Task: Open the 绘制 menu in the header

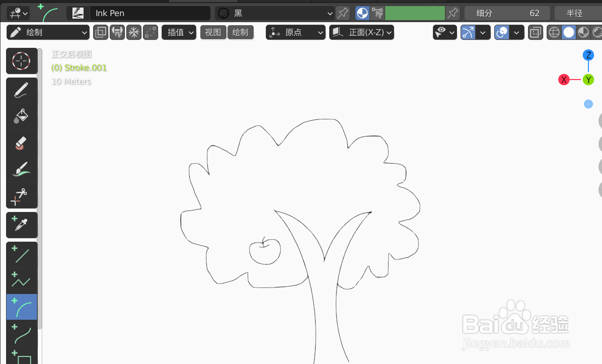Action: click(x=240, y=32)
